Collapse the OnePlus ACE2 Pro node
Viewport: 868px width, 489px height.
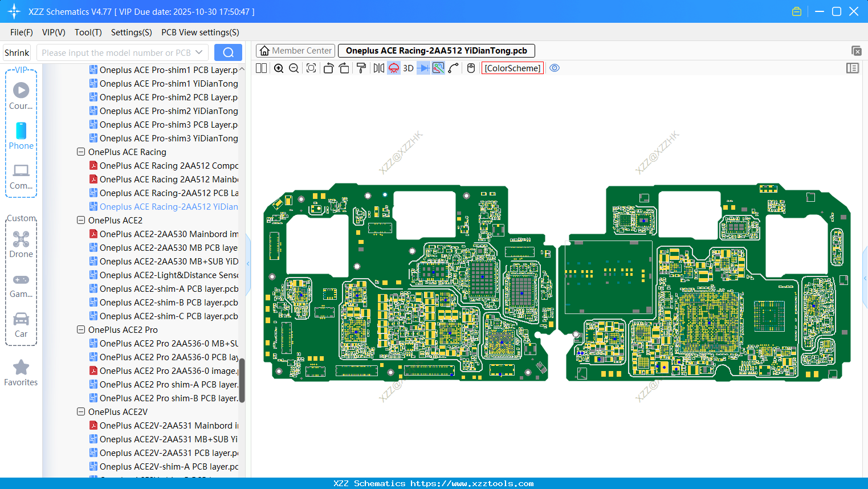tap(80, 329)
